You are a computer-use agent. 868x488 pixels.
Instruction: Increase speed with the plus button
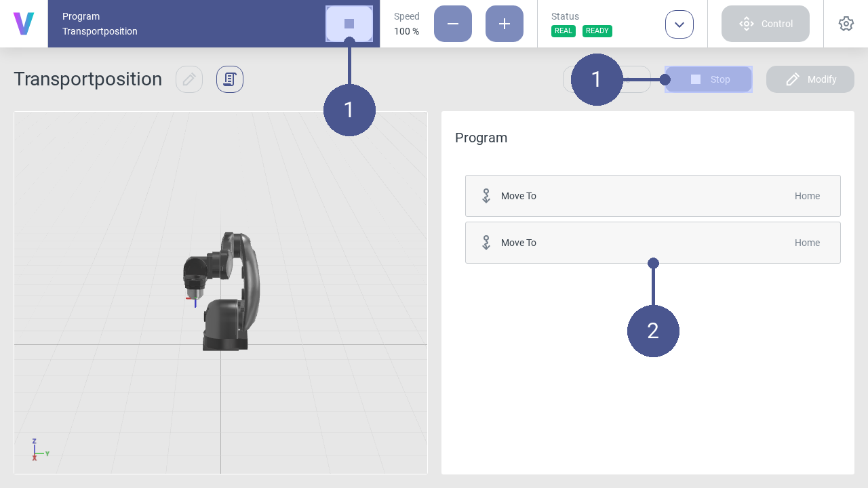point(505,24)
